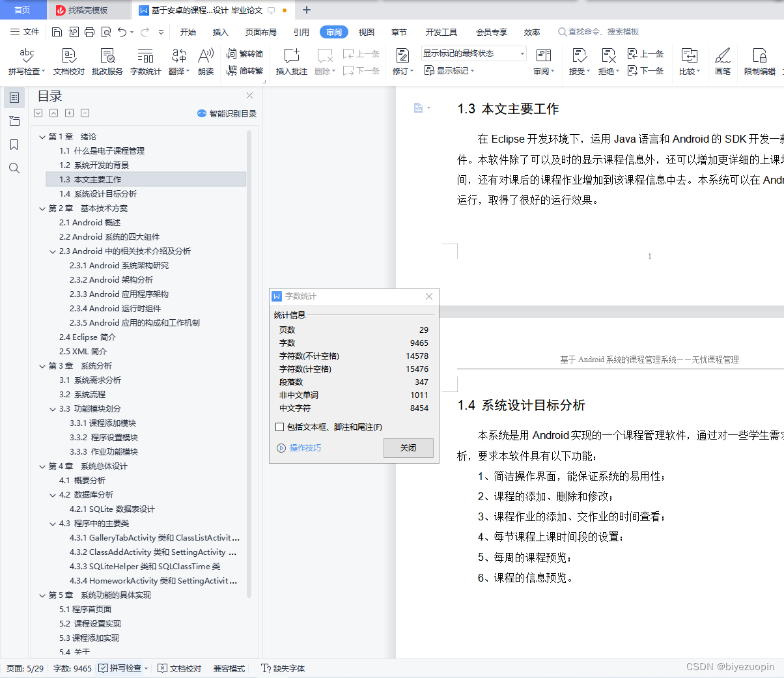
Task: Open the document search icon in sidebar
Action: (14, 168)
